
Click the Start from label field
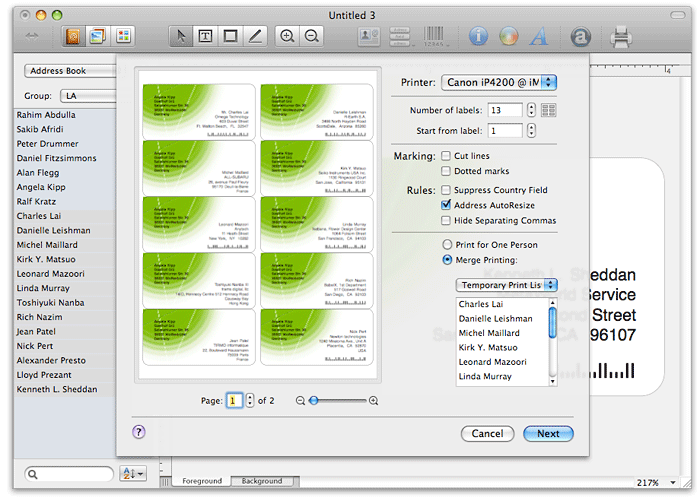[504, 131]
